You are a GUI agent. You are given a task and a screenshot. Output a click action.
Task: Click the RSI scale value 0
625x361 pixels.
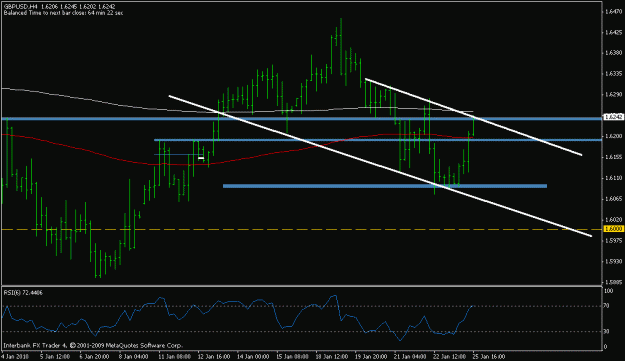click(606, 347)
